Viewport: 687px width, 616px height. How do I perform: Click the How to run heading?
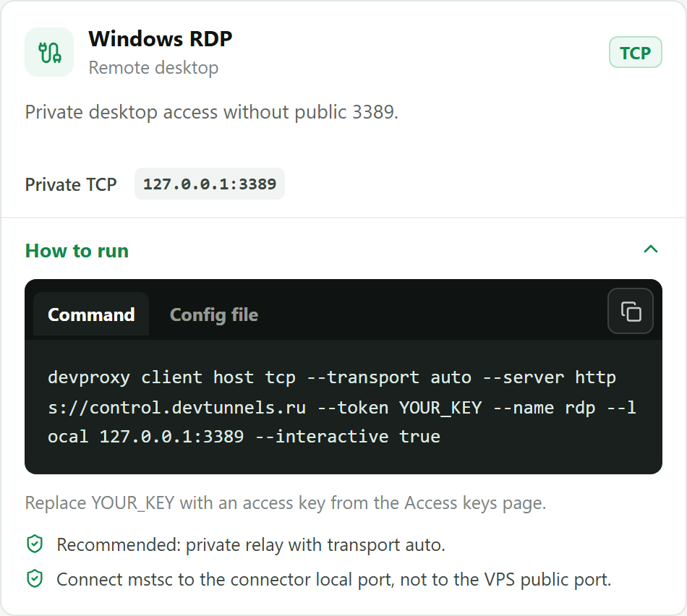[77, 251]
